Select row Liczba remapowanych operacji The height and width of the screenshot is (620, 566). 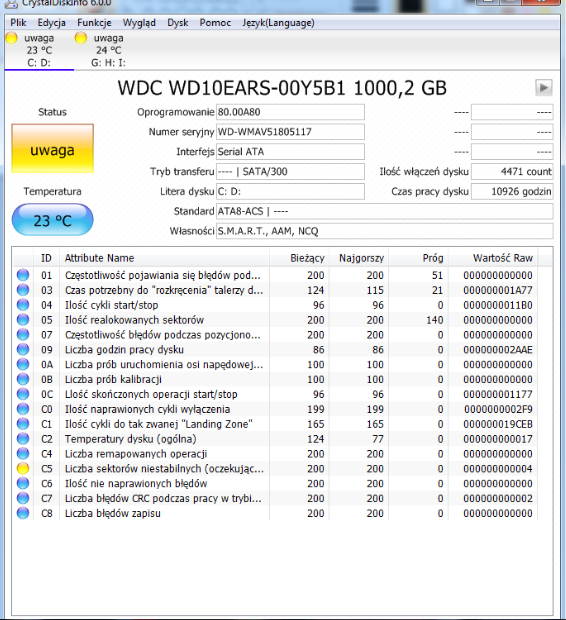(275, 454)
